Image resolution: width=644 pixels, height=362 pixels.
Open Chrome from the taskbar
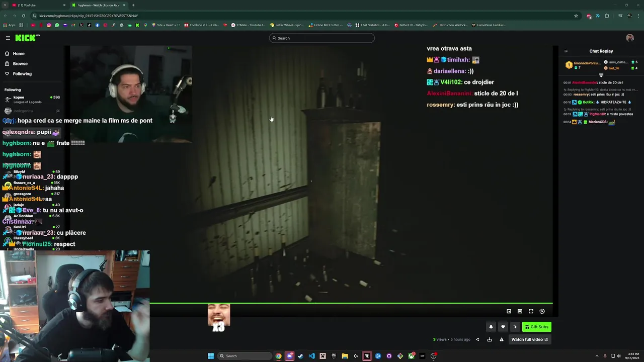click(x=278, y=356)
